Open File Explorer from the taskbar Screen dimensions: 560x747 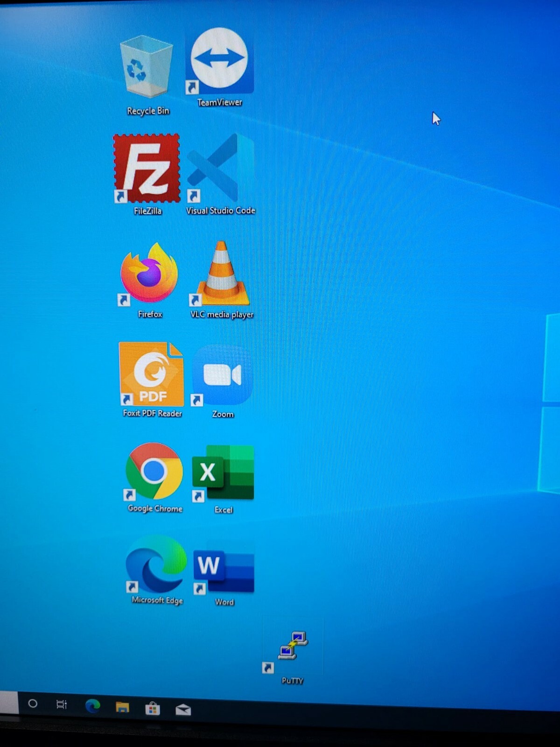pos(122,707)
